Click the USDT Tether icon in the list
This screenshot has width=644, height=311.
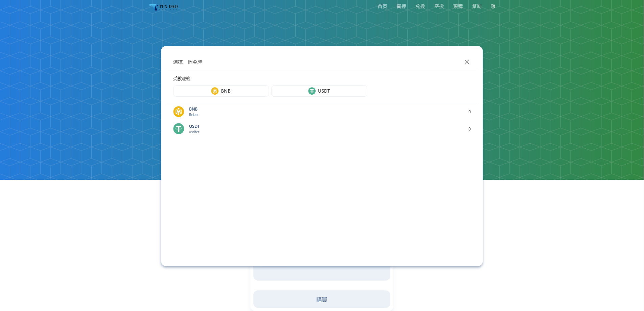179,129
